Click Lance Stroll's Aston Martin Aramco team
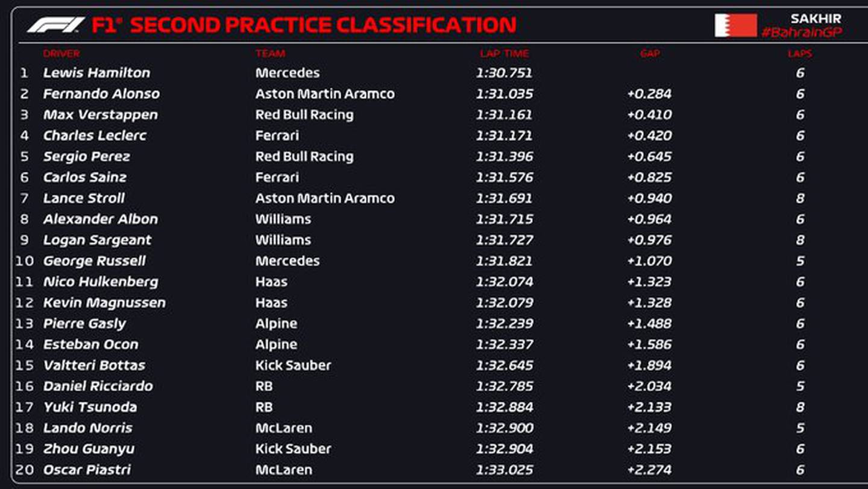Screen dimensions: 868x489 pos(325,198)
